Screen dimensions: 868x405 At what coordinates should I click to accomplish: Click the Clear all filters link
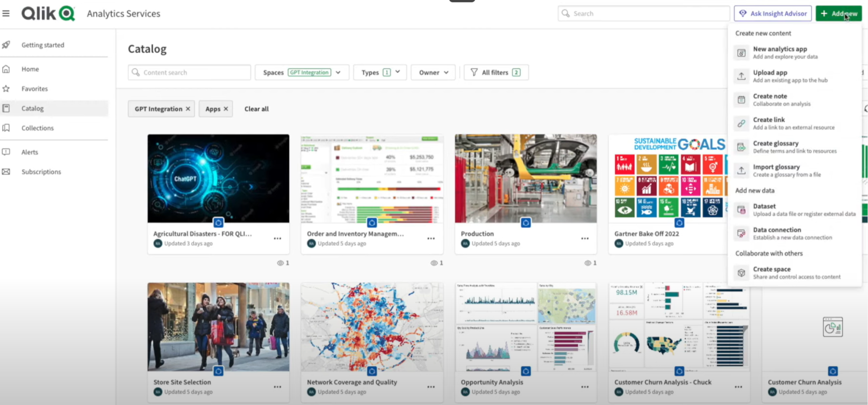pos(256,109)
